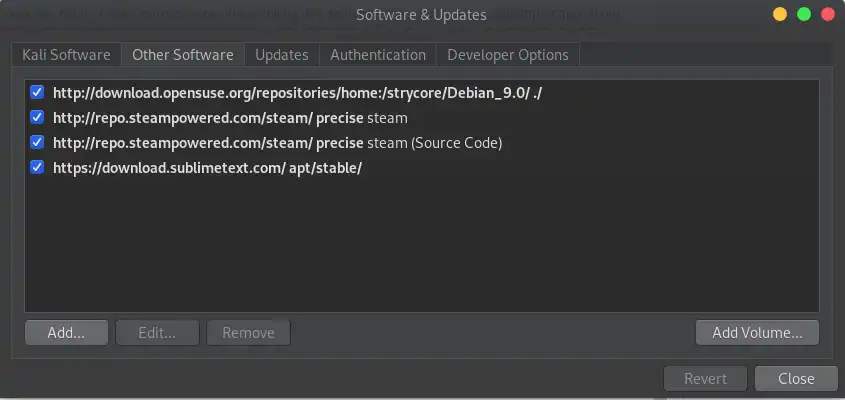Click the yellow minimize window button
This screenshot has height=400, width=845.
[x=780, y=15]
